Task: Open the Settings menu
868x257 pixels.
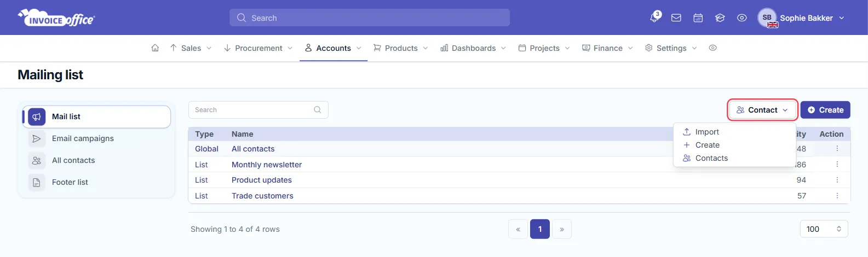Action: click(671, 48)
